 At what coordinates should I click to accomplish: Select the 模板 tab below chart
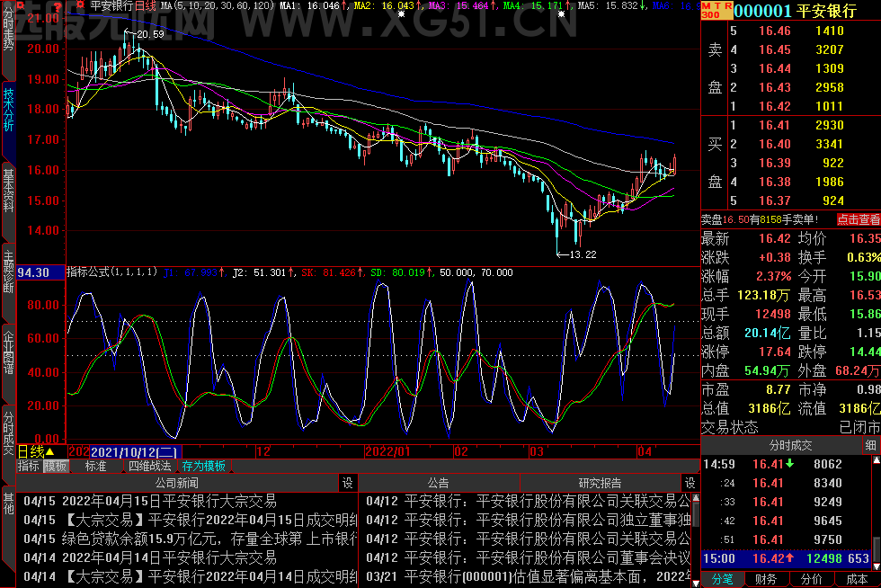(x=56, y=466)
